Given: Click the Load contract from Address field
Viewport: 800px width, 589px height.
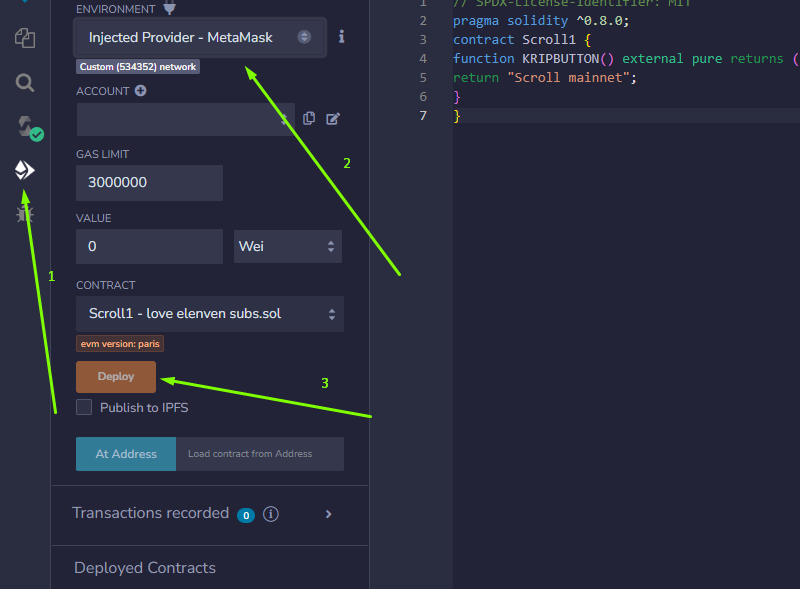Looking at the screenshot, I should (260, 454).
